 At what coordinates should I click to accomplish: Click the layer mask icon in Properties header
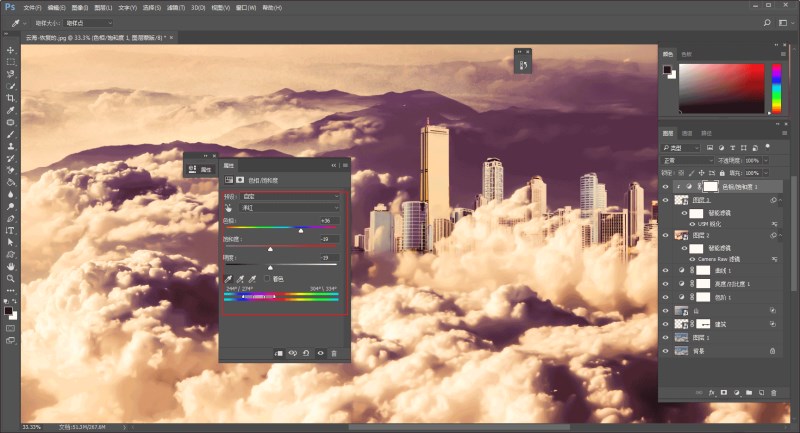coord(240,180)
